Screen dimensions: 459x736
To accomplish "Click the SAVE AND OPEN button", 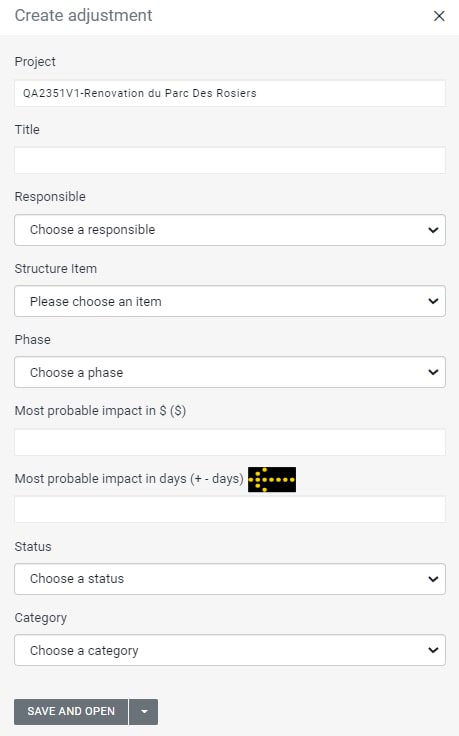I will pos(71,712).
